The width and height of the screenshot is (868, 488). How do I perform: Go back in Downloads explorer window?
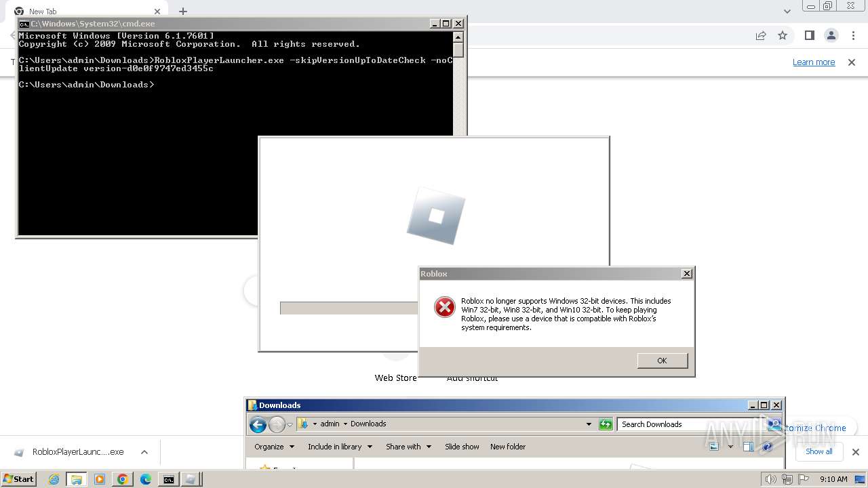point(258,424)
